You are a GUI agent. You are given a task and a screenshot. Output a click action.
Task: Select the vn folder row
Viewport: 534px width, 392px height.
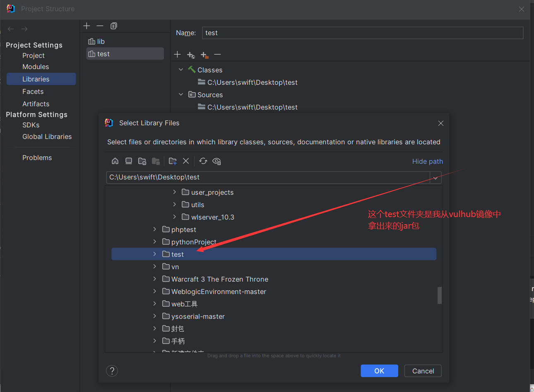click(x=274, y=267)
